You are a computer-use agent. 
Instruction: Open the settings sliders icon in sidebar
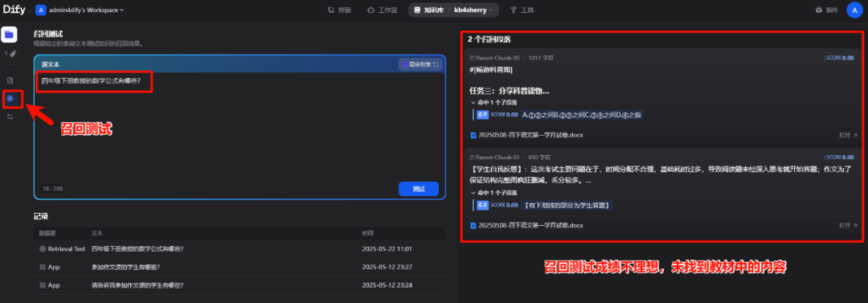(x=10, y=117)
